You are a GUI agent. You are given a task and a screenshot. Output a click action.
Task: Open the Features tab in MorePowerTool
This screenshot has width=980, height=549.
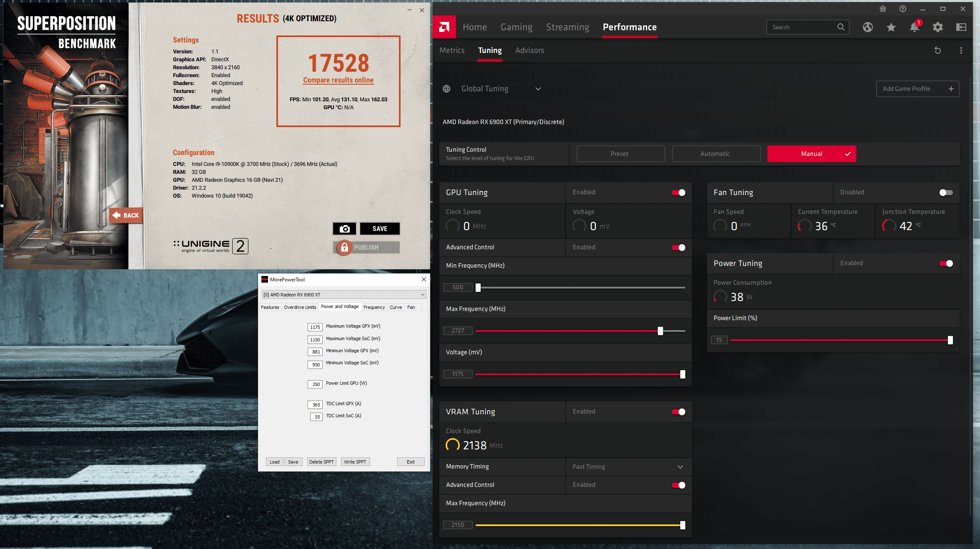(x=270, y=307)
